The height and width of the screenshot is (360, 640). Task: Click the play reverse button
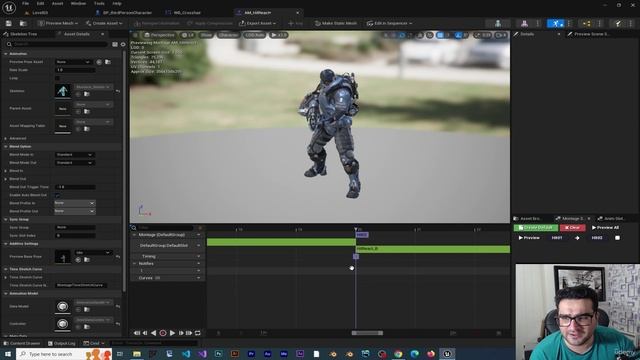[153, 333]
